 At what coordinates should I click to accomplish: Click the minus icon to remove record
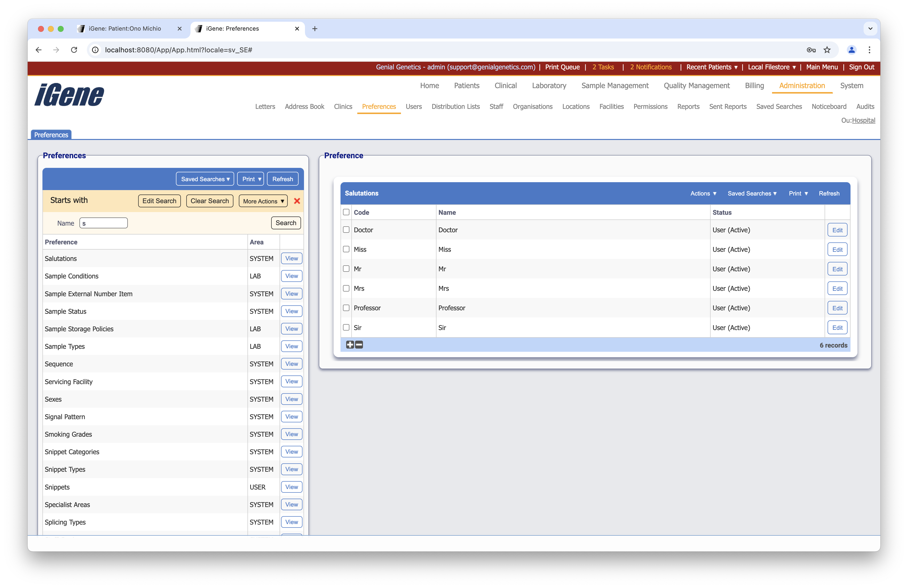pyautogui.click(x=359, y=345)
